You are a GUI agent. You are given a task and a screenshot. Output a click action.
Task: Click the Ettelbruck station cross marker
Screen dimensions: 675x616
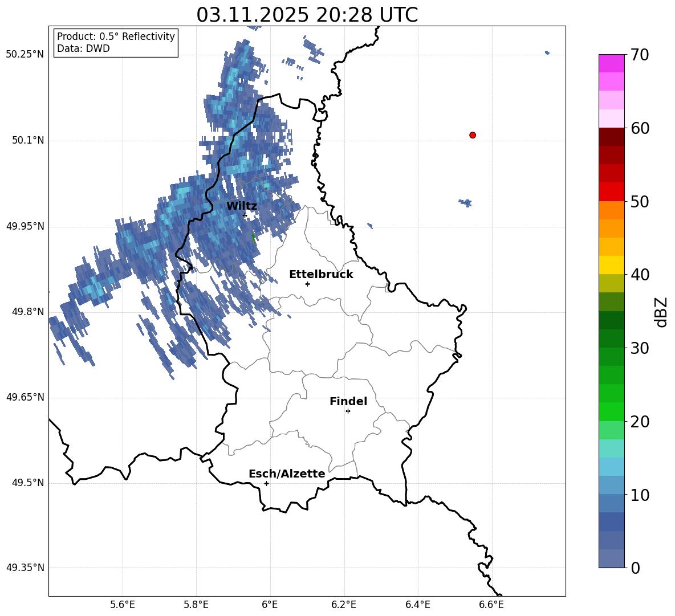click(307, 284)
